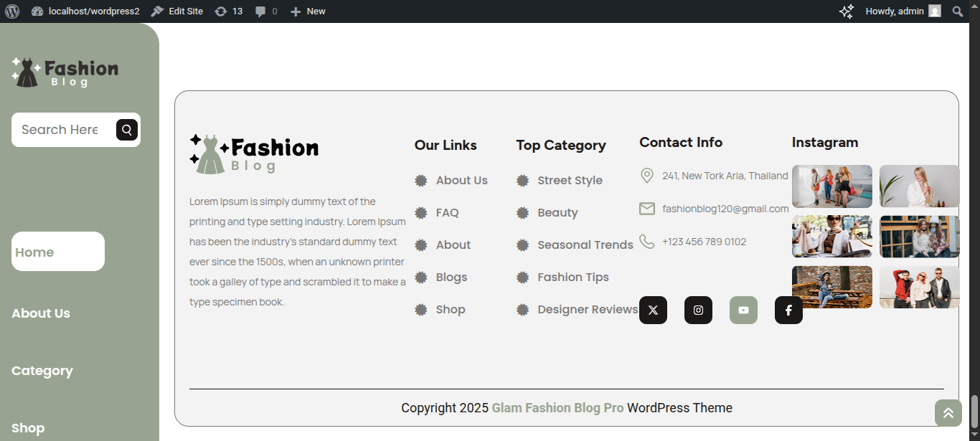This screenshot has height=441, width=980.
Task: Click the sidebar search magnifier button
Action: tap(127, 130)
